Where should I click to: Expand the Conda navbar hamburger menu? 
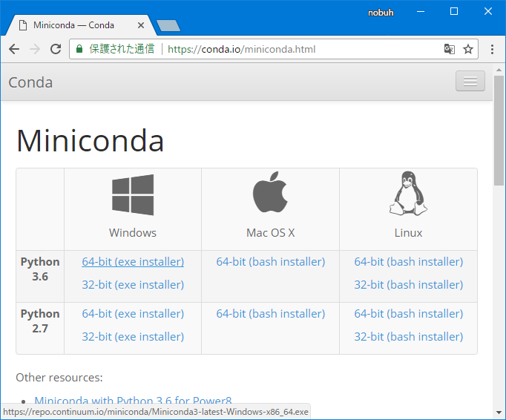(470, 81)
